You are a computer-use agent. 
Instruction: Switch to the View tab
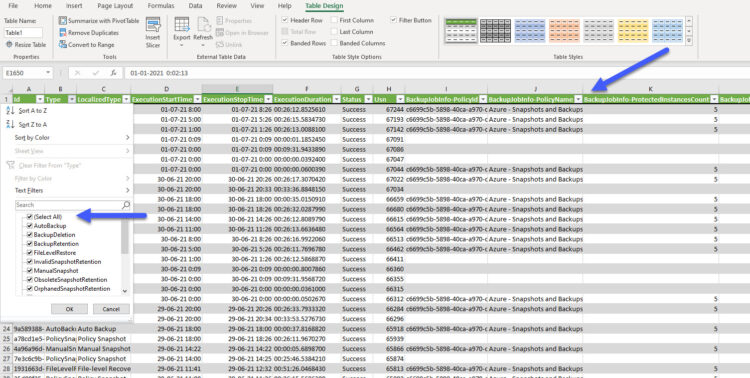[257, 6]
